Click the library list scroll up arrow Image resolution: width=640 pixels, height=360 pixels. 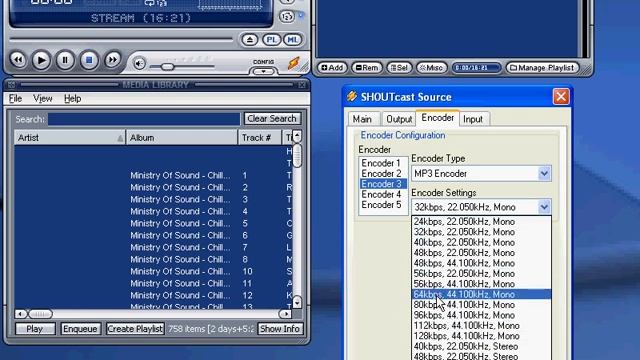tap(297, 136)
